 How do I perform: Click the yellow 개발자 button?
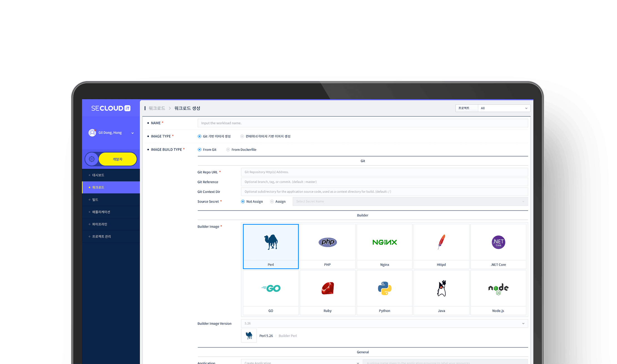pos(118,159)
